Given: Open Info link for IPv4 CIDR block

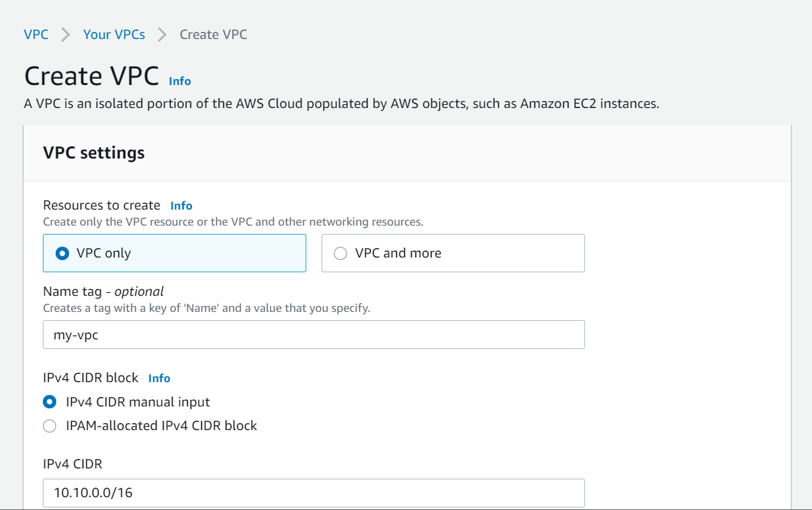Looking at the screenshot, I should (x=159, y=378).
